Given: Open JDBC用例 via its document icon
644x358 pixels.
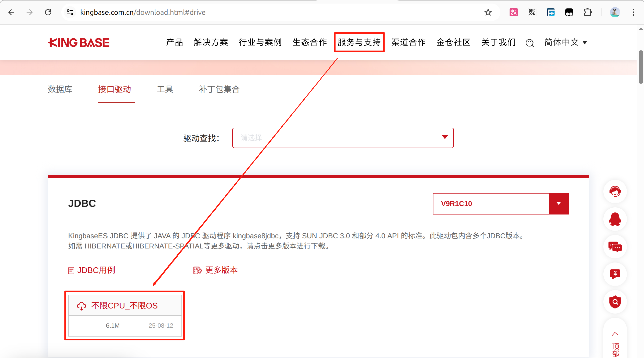Looking at the screenshot, I should click(x=71, y=270).
